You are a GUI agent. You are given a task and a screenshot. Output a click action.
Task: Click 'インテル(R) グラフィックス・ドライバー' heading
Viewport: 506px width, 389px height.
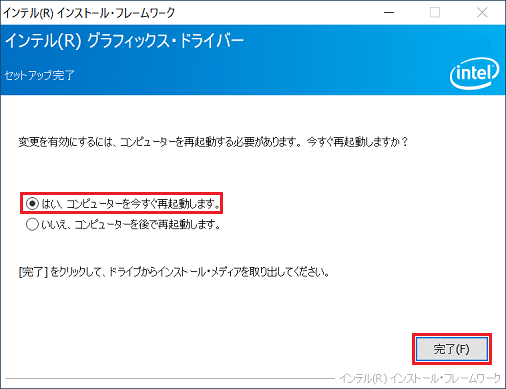124,41
